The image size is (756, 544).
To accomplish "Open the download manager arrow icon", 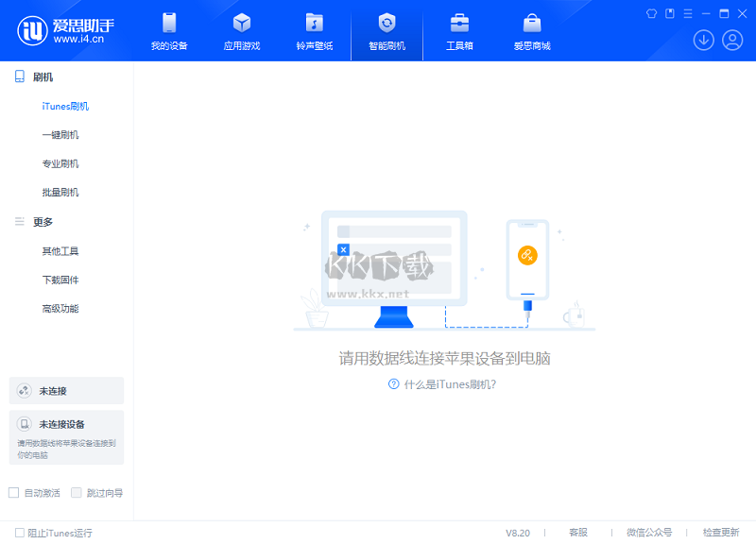I will click(703, 40).
